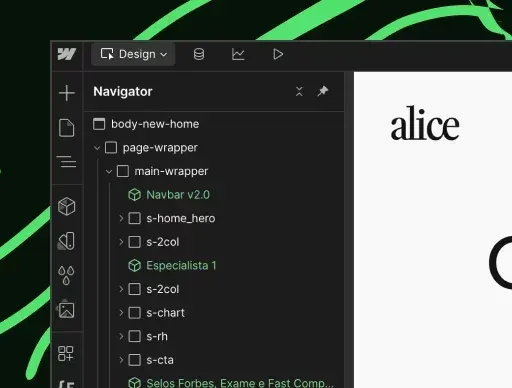The width and height of the screenshot is (512, 388).
Task: Expand the s-2col node above Especialista 1
Action: (121, 242)
